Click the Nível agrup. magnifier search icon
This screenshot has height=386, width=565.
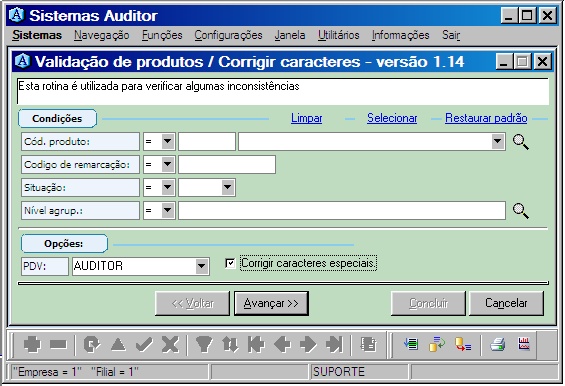(x=521, y=211)
